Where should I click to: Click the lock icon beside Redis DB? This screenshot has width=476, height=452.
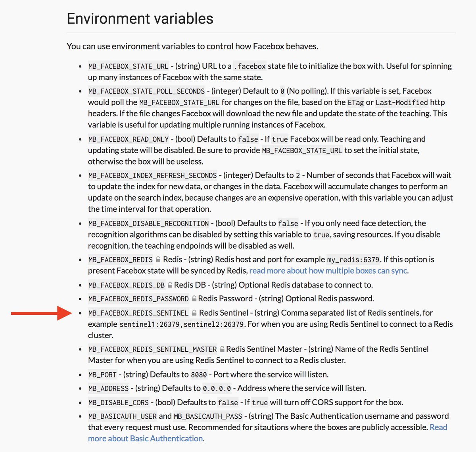170,285
